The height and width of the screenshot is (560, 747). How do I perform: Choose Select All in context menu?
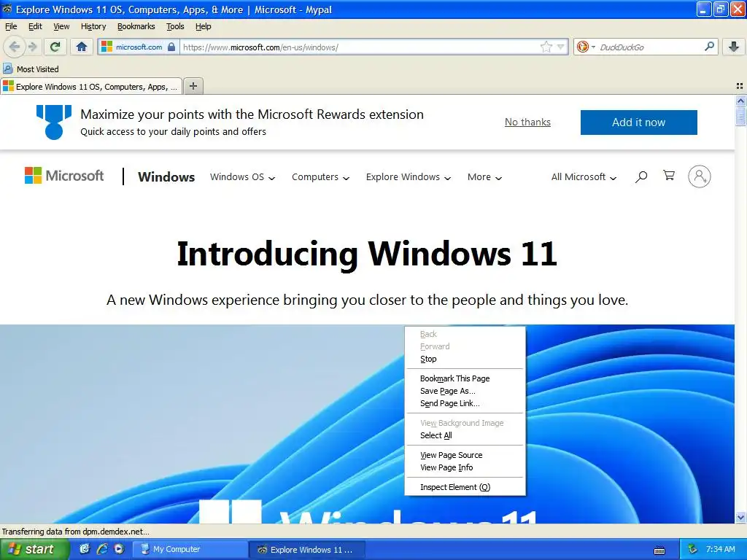465,435
